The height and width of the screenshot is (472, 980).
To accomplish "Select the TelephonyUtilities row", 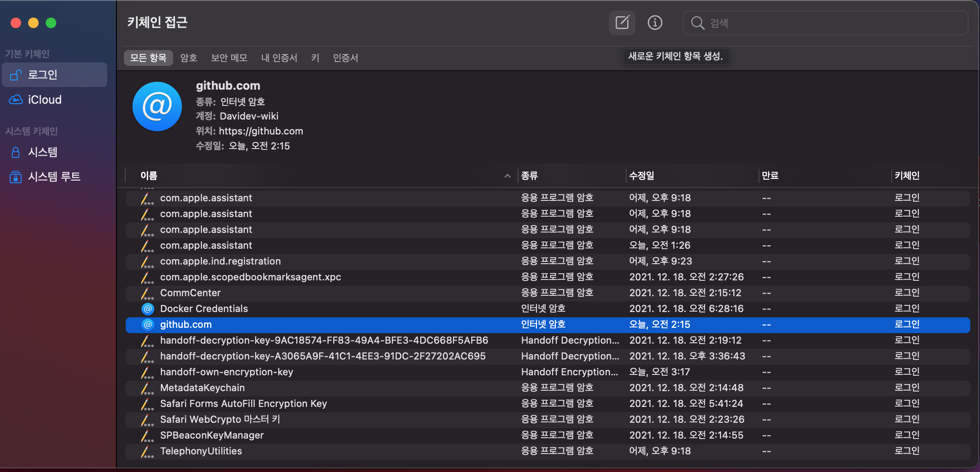I will 548,451.
